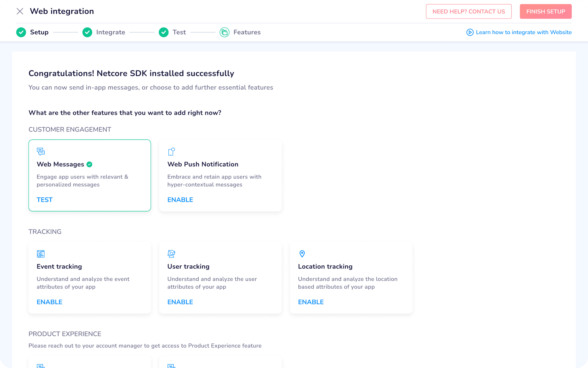Click TEST on the Web Messages card
The height and width of the screenshot is (368, 588).
45,200
